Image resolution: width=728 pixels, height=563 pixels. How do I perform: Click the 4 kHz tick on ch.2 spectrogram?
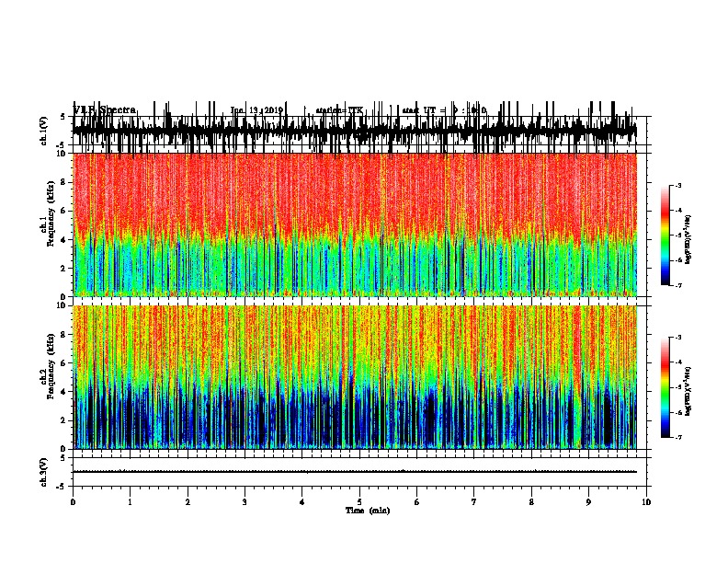pyautogui.click(x=64, y=392)
